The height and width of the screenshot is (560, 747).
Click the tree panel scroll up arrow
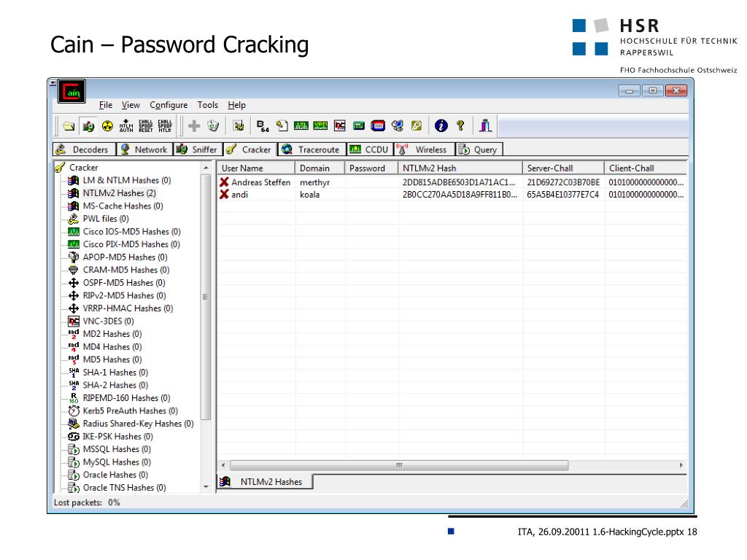click(x=206, y=168)
